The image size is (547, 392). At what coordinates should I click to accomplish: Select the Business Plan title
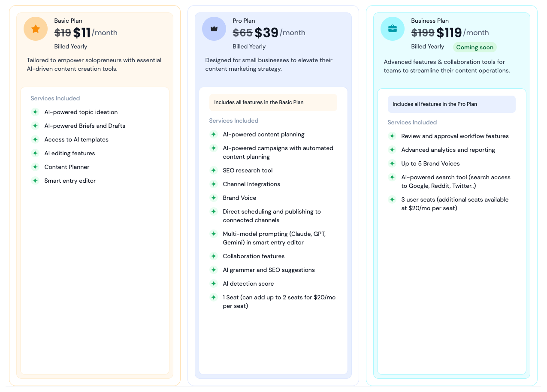pyautogui.click(x=430, y=21)
